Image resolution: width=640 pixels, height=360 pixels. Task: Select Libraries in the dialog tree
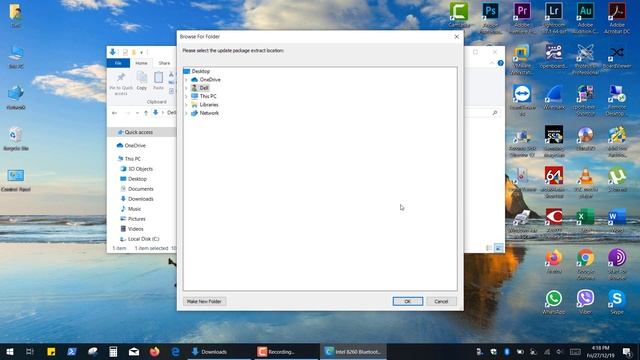pos(209,104)
